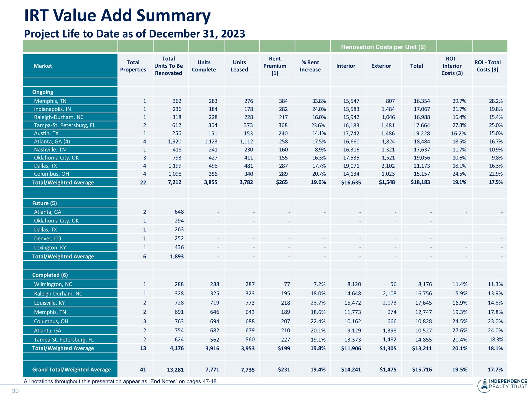This screenshot has height=400, width=532.
Task: Select the ongoing 'Columbus, OH' row label
Action: 52,174
